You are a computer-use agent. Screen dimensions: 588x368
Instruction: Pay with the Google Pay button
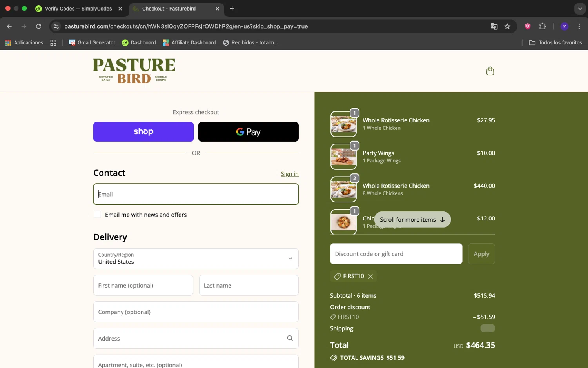coord(249,132)
